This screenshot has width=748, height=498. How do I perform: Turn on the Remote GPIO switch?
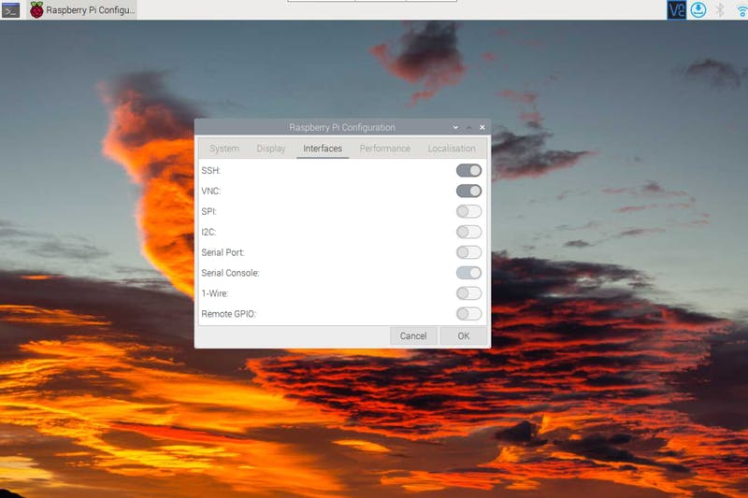point(468,314)
